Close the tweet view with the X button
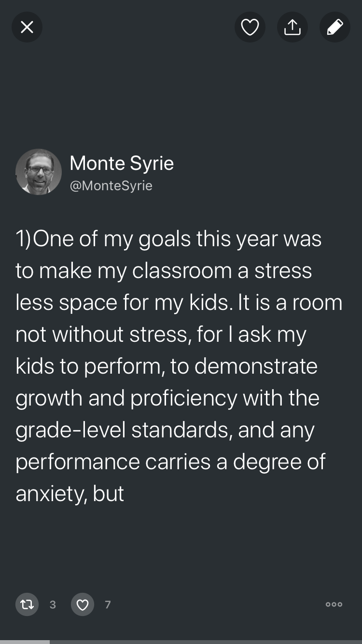Image resolution: width=362 pixels, height=644 pixels. click(27, 27)
